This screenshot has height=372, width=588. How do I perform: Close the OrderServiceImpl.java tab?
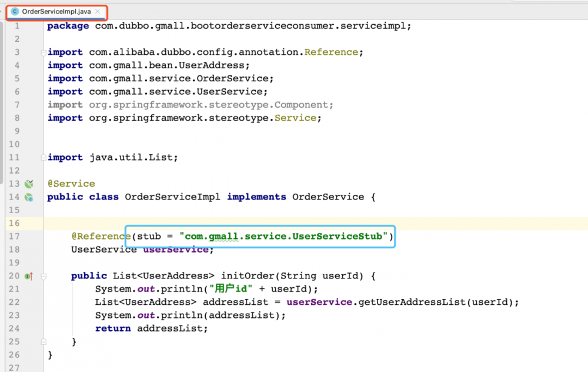(x=98, y=12)
